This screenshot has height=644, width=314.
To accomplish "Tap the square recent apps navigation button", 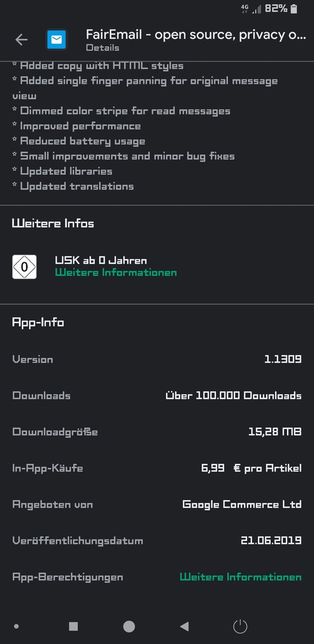I will tap(73, 626).
